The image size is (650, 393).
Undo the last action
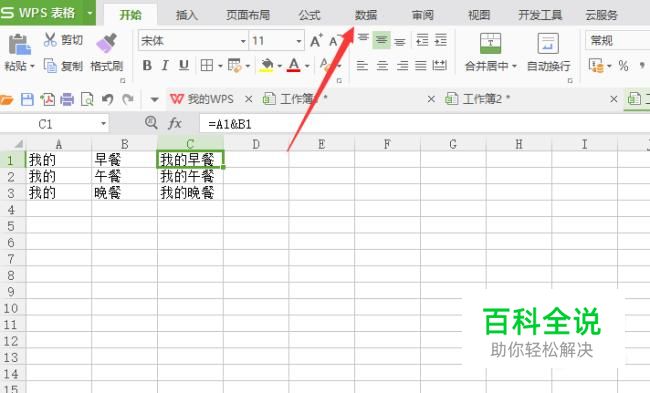pos(108,99)
